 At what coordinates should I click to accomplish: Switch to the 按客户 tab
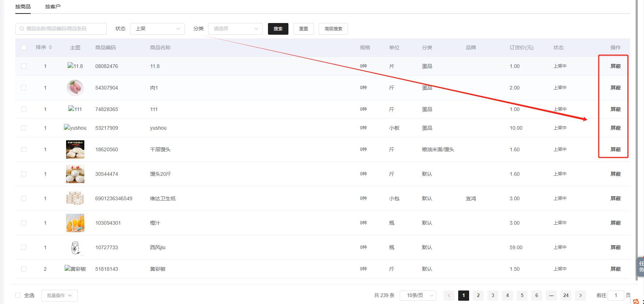53,7
